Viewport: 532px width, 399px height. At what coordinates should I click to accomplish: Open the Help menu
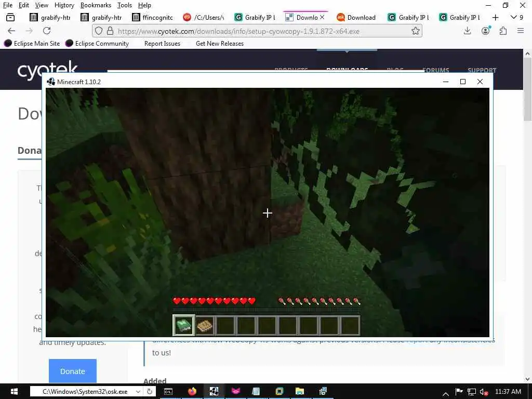pos(144,5)
